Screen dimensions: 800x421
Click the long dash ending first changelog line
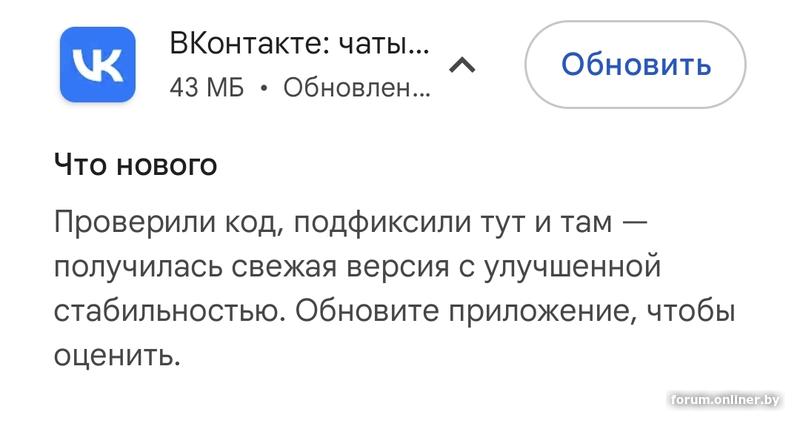coord(636,222)
